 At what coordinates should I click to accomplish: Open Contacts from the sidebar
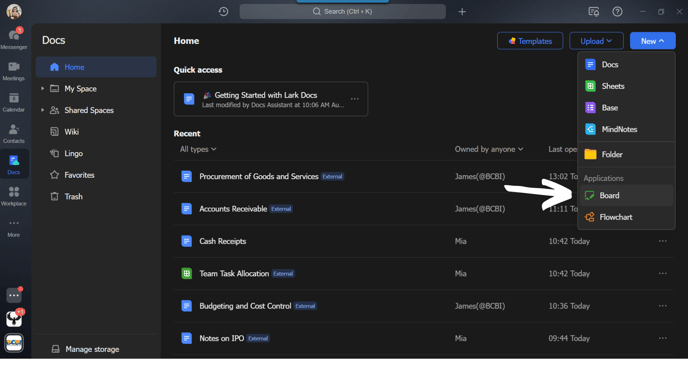point(14,133)
